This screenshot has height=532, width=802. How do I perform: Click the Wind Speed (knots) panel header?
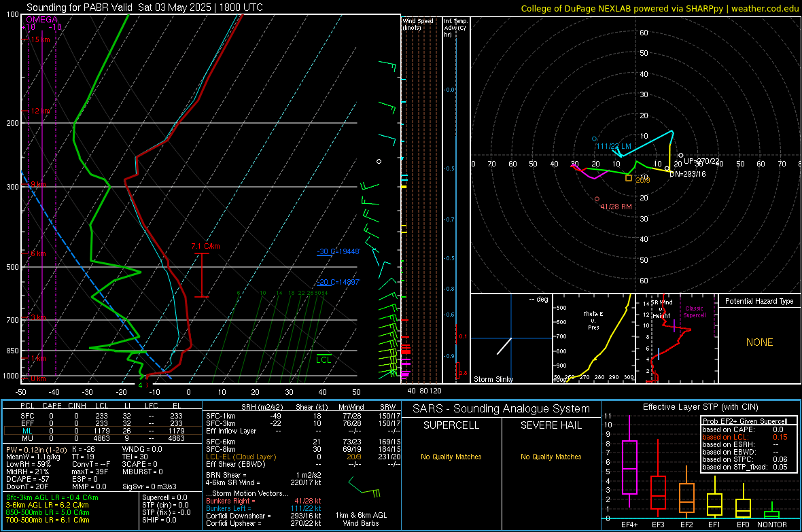coord(419,24)
